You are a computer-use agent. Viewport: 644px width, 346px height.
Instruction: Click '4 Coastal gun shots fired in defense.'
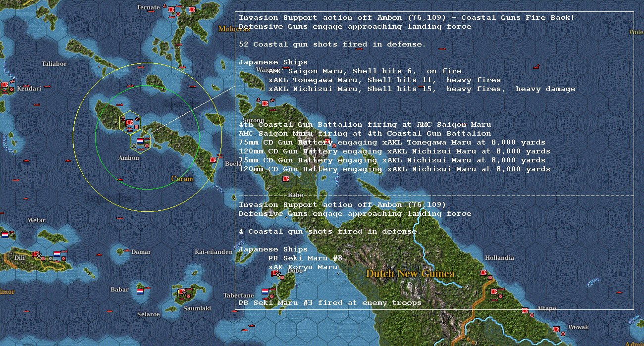point(329,231)
